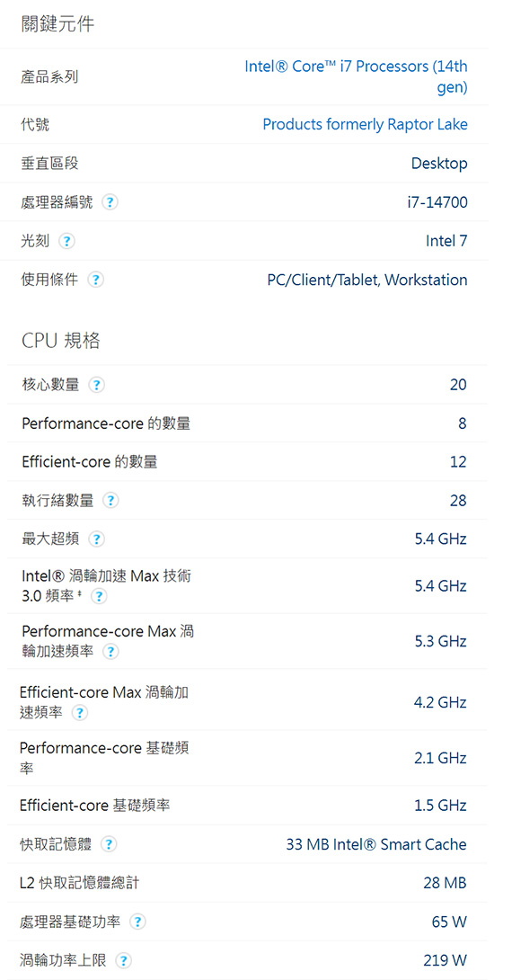
Task: Click question mark icon next to 核心數量
Action: 96,386
